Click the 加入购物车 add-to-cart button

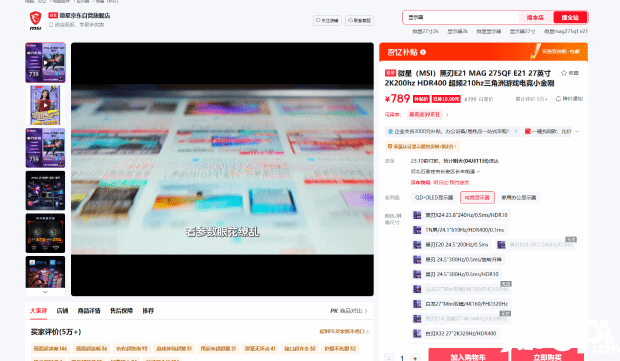(467, 356)
